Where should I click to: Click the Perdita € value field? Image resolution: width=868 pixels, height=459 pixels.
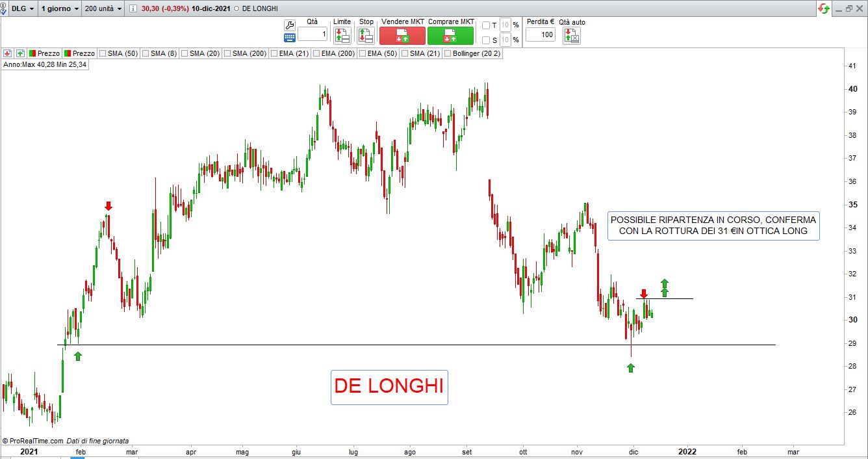point(541,34)
